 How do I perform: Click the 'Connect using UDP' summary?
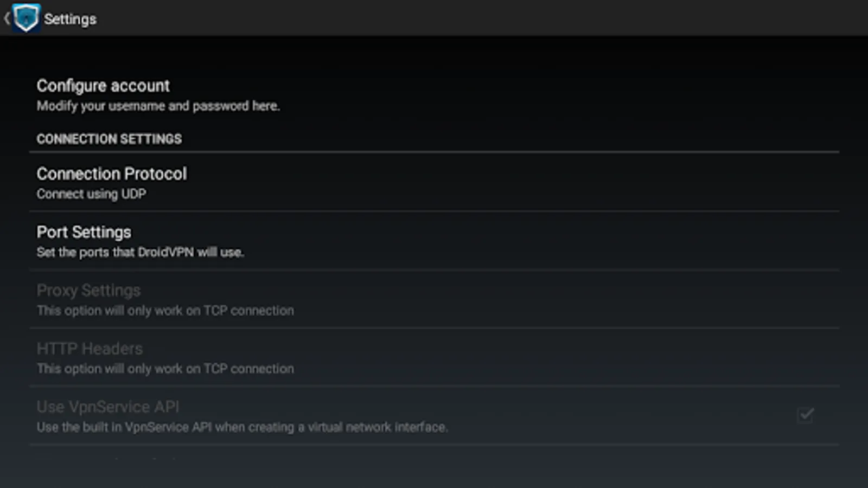coord(91,194)
